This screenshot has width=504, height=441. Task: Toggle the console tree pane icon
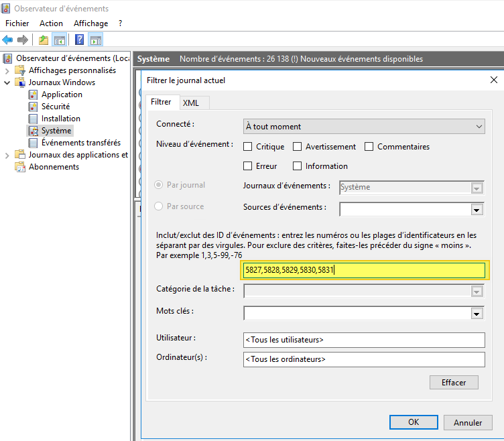59,40
